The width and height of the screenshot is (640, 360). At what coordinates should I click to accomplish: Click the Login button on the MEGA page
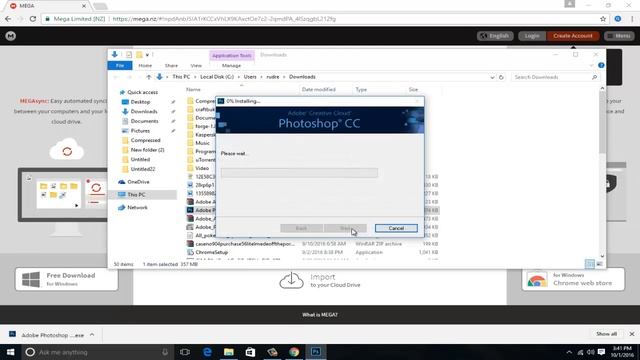pyautogui.click(x=532, y=36)
